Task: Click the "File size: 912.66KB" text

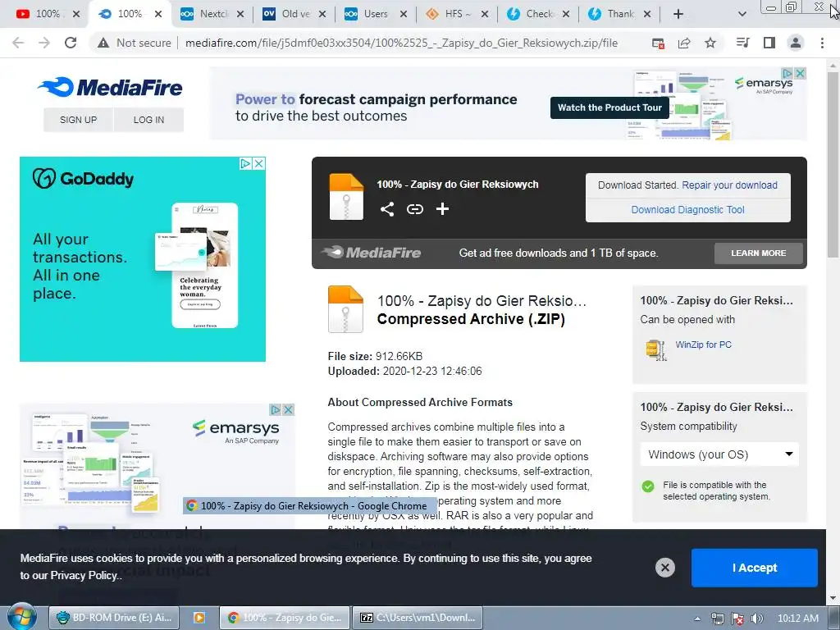Action: 375,356
